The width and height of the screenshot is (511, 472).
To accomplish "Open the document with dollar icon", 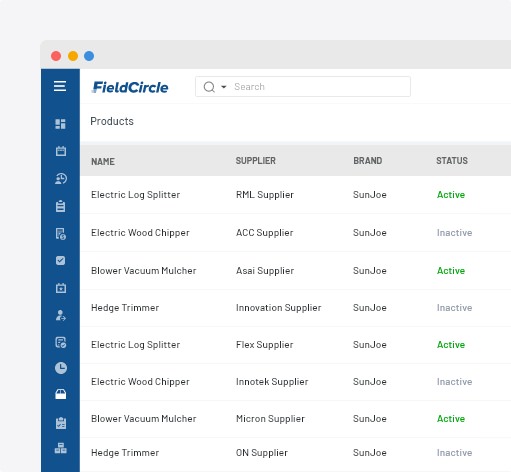I will coord(61,234).
